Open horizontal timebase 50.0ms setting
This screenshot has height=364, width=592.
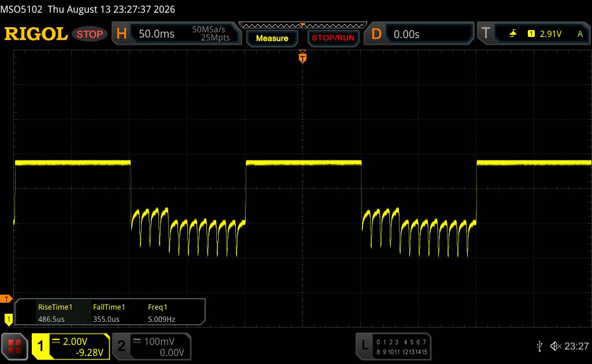[x=156, y=34]
